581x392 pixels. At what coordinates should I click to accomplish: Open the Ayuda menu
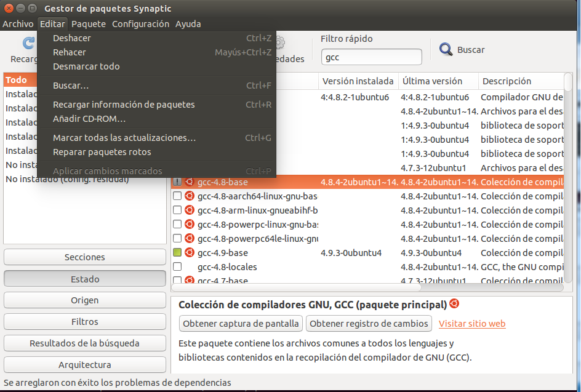(188, 24)
